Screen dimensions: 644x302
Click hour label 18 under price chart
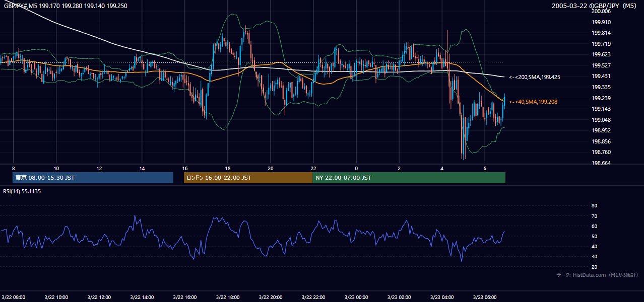point(228,168)
